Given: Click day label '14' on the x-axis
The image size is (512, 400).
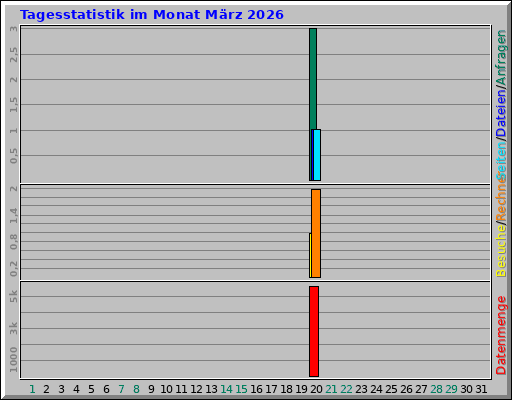Looking at the screenshot, I should pos(226,389).
